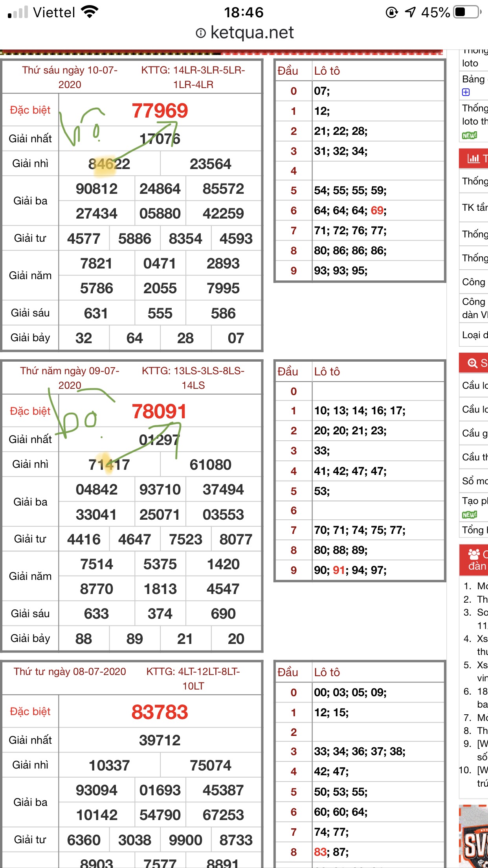
Task: Select fourth prize number 4647
Action: (135, 539)
